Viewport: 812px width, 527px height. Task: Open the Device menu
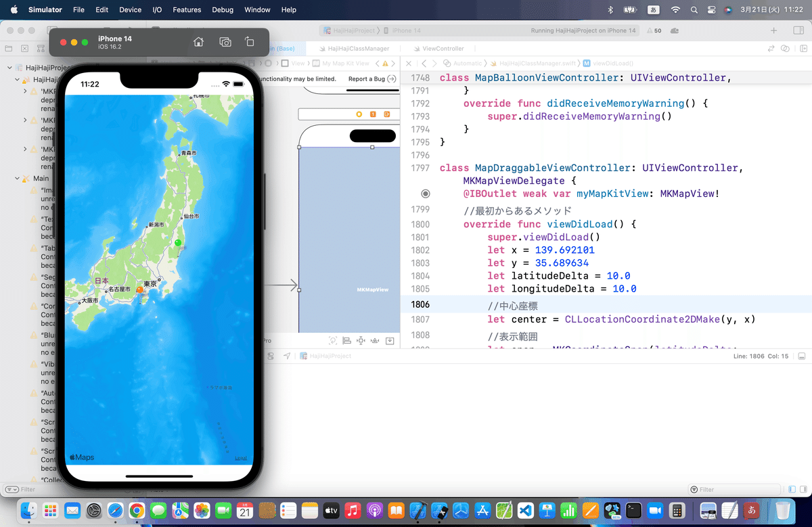(130, 9)
